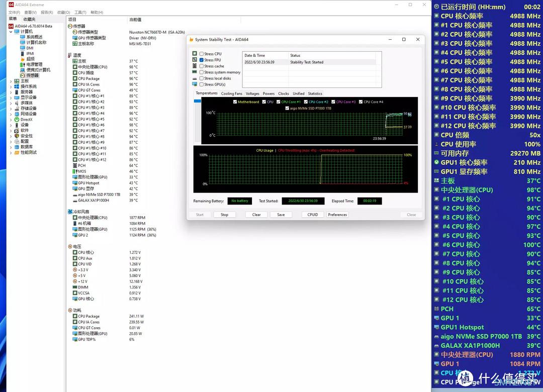
Task: Click the 当前值 column header
Action: click(x=135, y=20)
